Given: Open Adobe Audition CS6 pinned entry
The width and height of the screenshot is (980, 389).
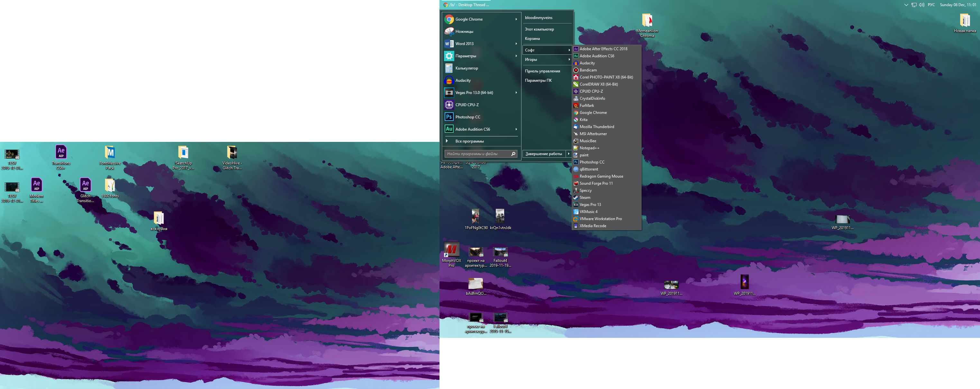Looking at the screenshot, I should point(481,129).
